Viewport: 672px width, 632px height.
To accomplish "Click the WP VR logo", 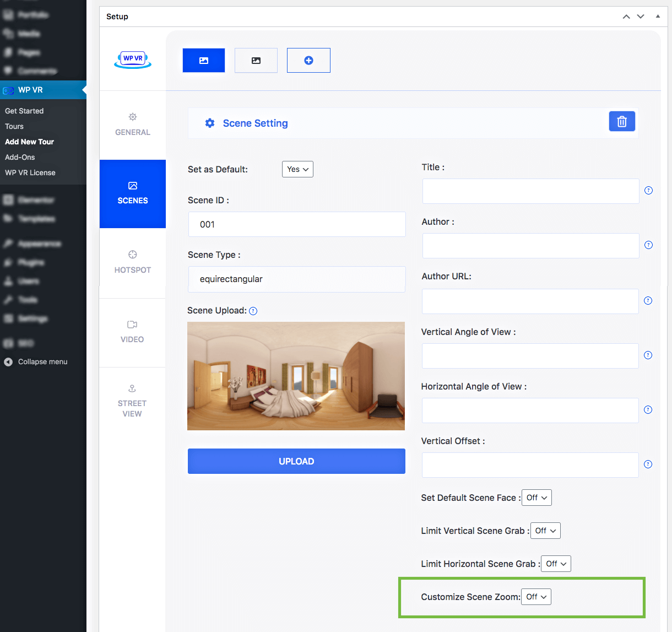I will pos(133,59).
